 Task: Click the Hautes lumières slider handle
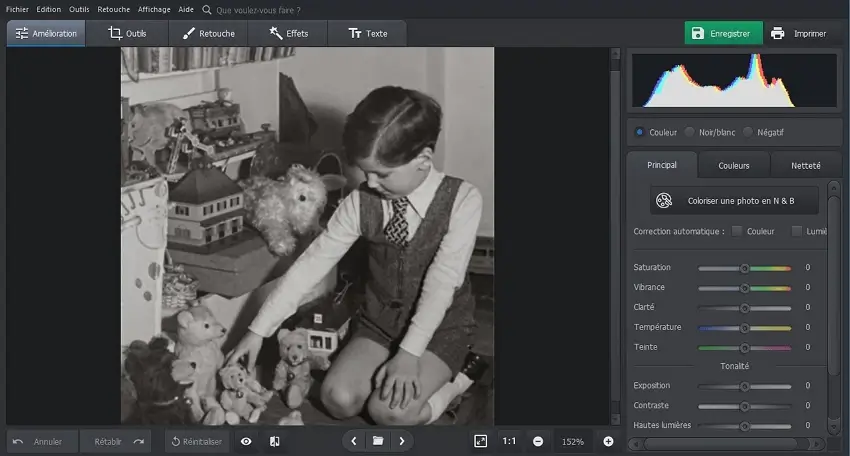coord(744,426)
